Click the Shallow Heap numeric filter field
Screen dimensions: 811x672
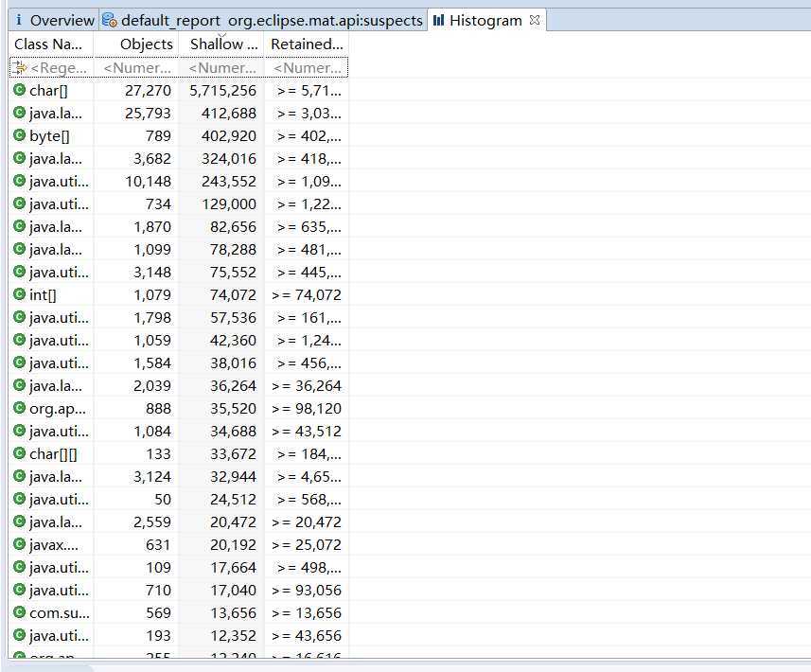[x=221, y=68]
